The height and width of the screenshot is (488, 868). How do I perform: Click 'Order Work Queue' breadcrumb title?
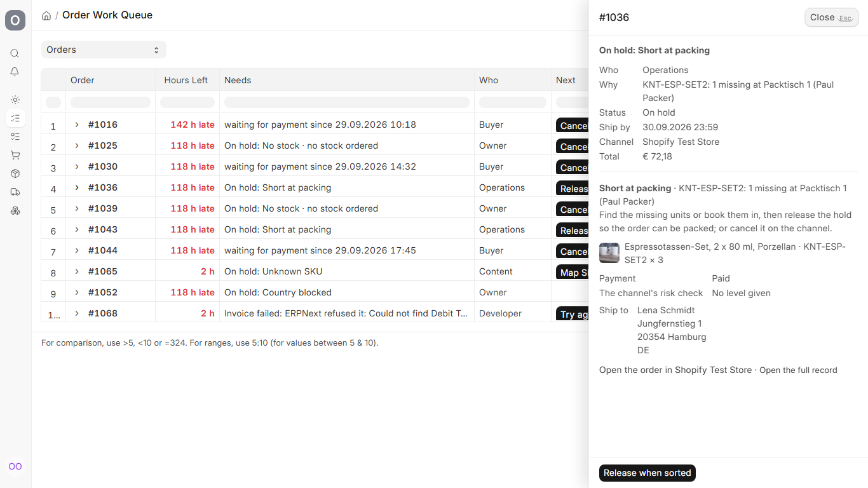click(x=107, y=15)
